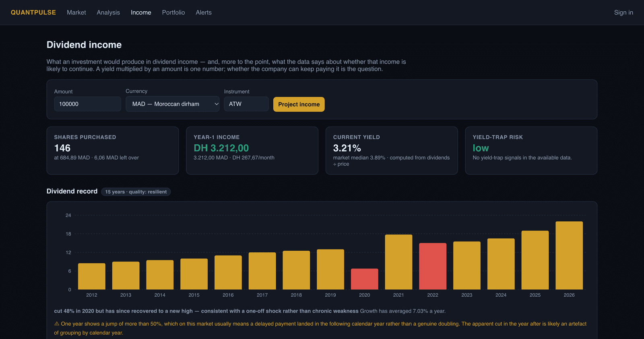Image resolution: width=644 pixels, height=339 pixels.
Task: Open the Market nav item
Action: tap(76, 12)
